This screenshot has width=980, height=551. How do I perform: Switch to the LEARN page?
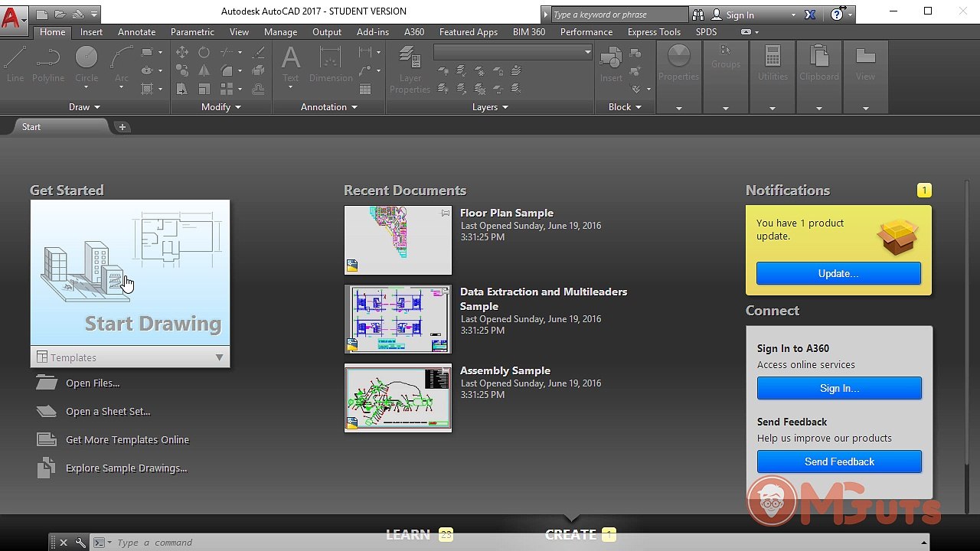tap(408, 534)
